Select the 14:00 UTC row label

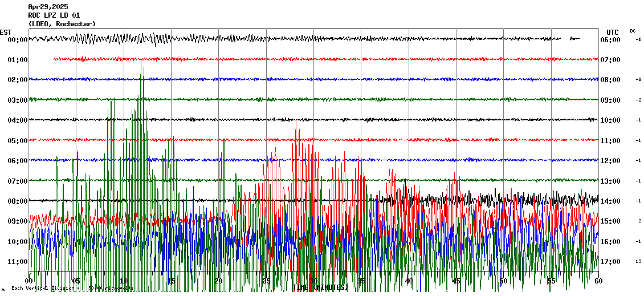610,201
